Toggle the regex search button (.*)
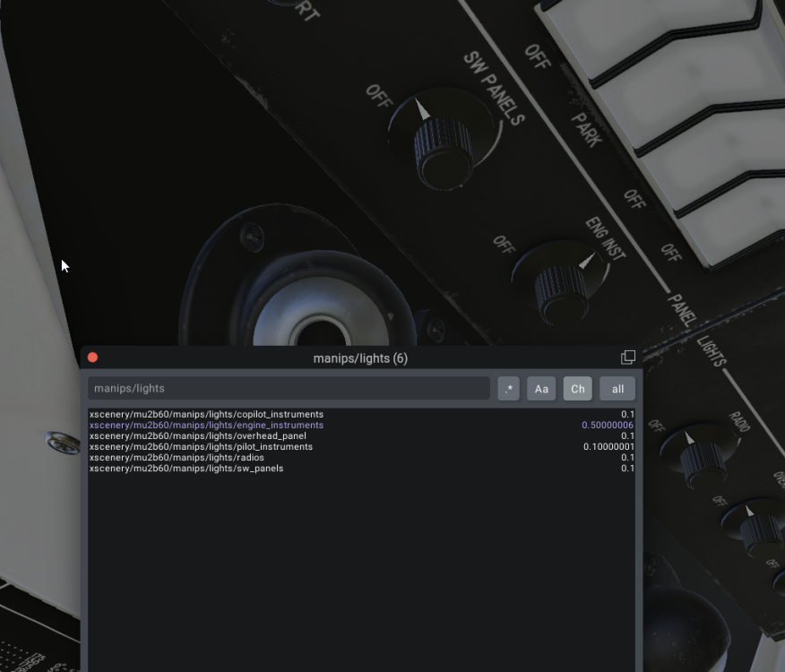785x672 pixels. [508, 389]
